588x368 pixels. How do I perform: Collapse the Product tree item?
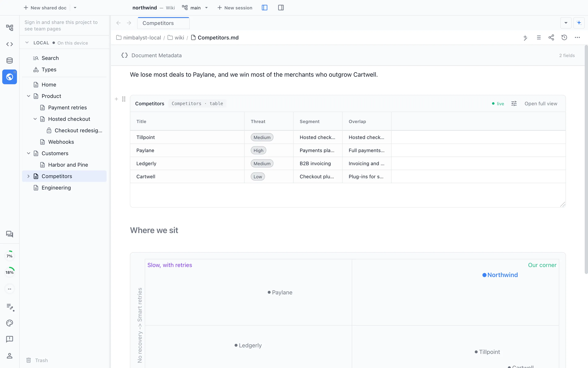tap(28, 96)
